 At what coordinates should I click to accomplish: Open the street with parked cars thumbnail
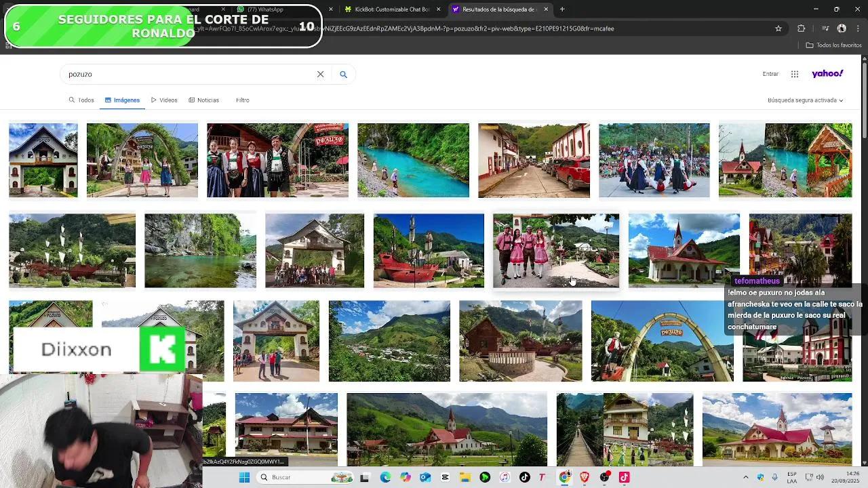(534, 161)
